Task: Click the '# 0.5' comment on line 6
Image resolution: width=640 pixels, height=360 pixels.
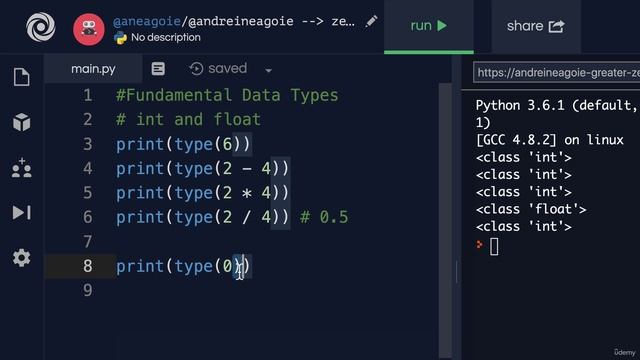Action: 324,217
